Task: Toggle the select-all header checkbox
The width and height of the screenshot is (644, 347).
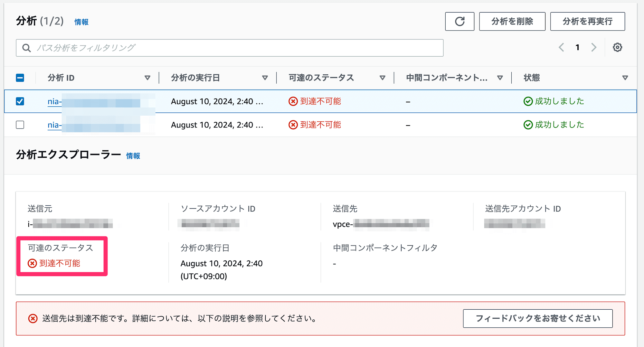Action: [20, 78]
